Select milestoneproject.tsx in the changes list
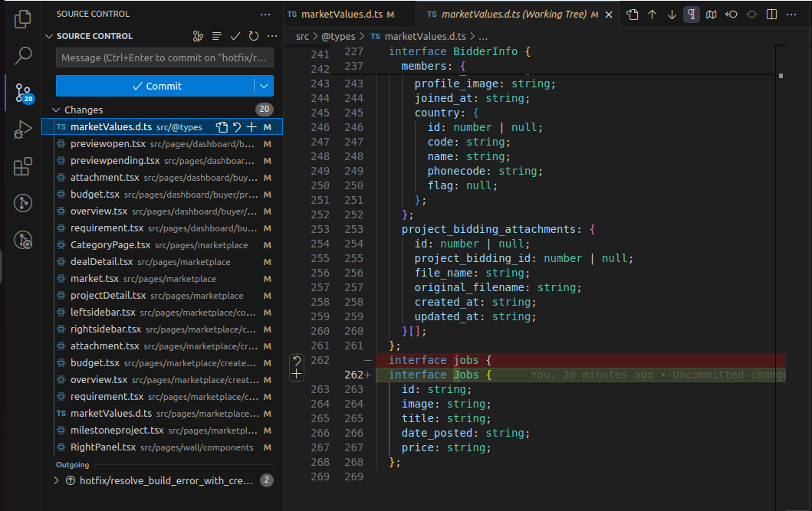The height and width of the screenshot is (511, 812). point(117,431)
